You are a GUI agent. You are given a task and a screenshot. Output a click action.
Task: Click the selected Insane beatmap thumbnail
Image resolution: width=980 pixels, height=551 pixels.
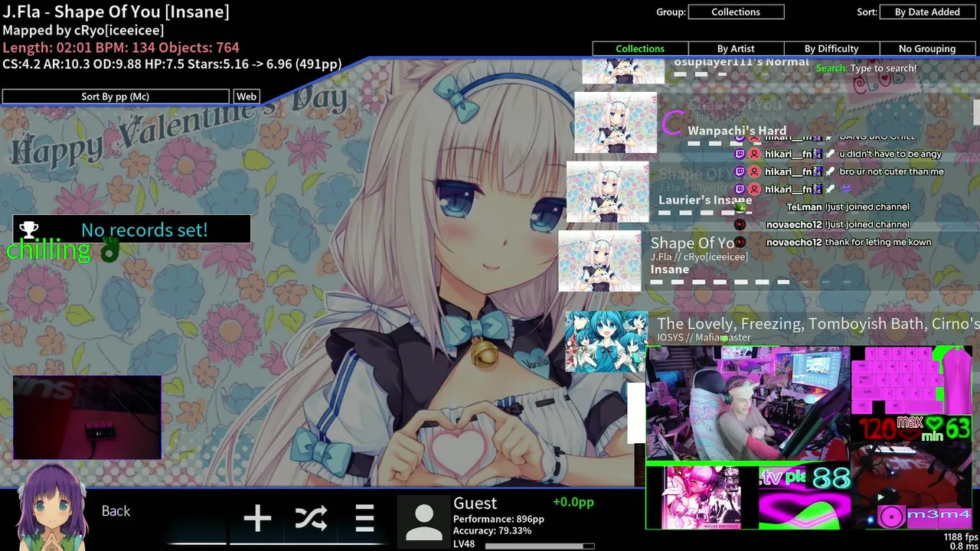point(599,262)
